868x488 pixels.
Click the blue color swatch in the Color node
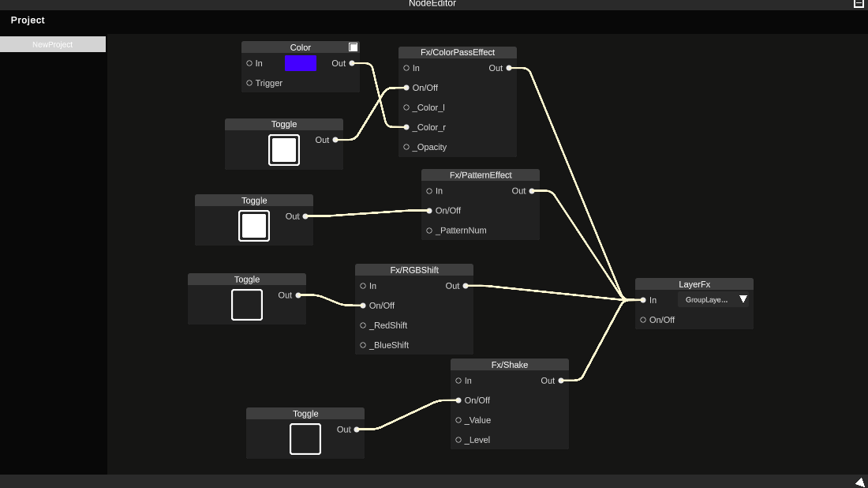coord(301,63)
